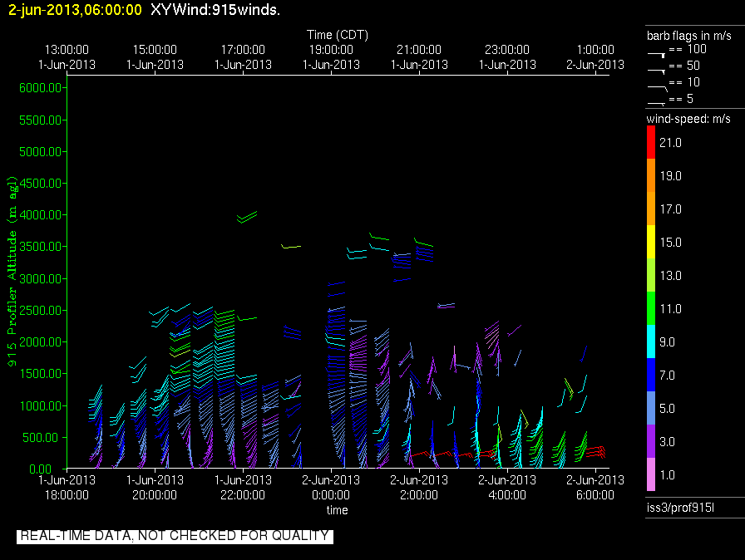This screenshot has height=560, width=745.
Task: Click the 2000.00 altitude tick label
Action: pos(41,342)
